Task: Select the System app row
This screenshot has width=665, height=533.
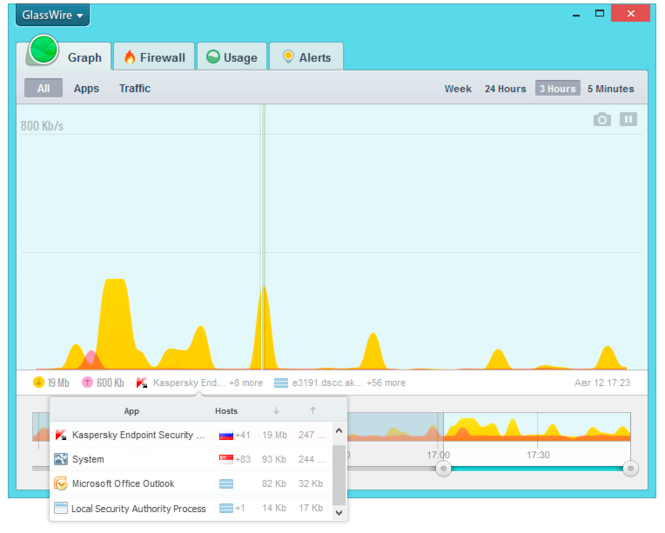Action: pos(191,459)
